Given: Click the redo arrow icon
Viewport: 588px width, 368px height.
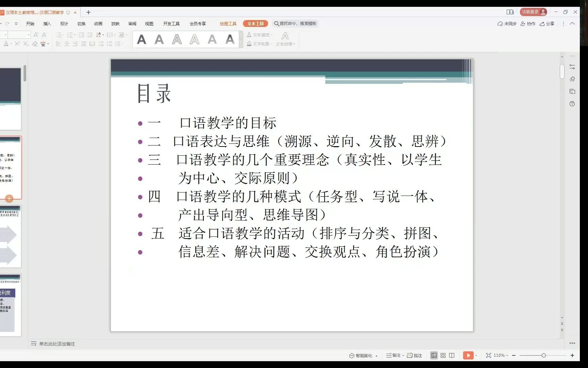Looking at the screenshot, I should [7, 24].
